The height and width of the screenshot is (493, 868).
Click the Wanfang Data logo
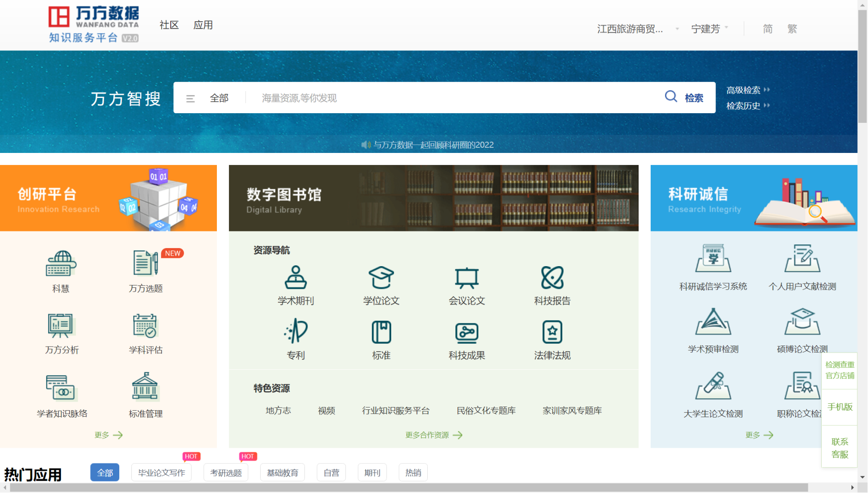point(94,24)
